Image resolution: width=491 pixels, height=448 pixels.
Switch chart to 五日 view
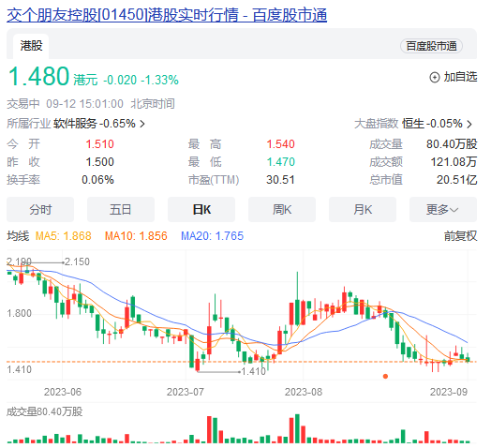(x=121, y=209)
